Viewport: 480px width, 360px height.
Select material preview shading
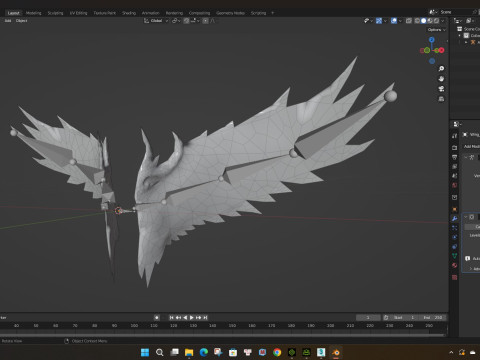click(x=430, y=21)
